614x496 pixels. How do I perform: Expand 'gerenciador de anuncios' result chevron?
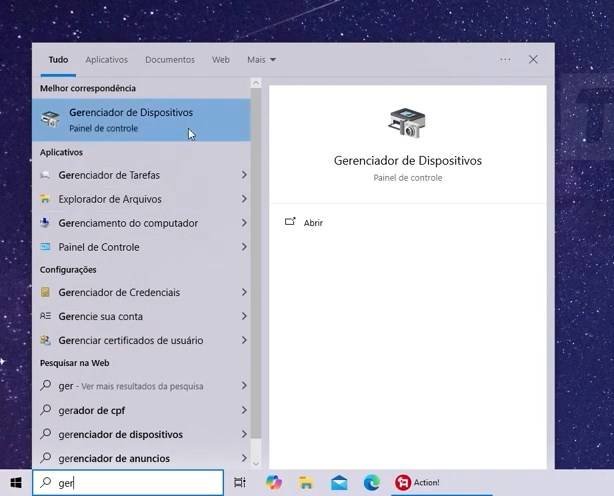coord(244,458)
